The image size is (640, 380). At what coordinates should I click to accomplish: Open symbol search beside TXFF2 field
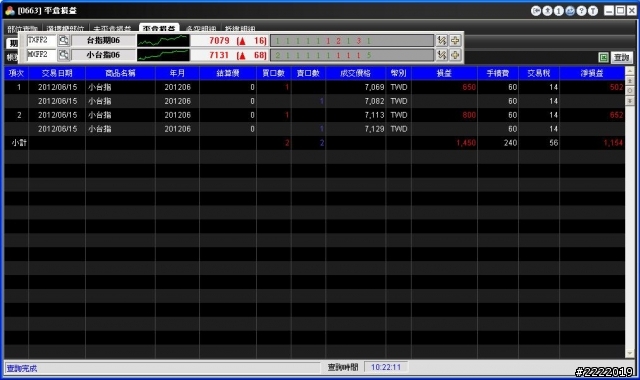(x=64, y=40)
